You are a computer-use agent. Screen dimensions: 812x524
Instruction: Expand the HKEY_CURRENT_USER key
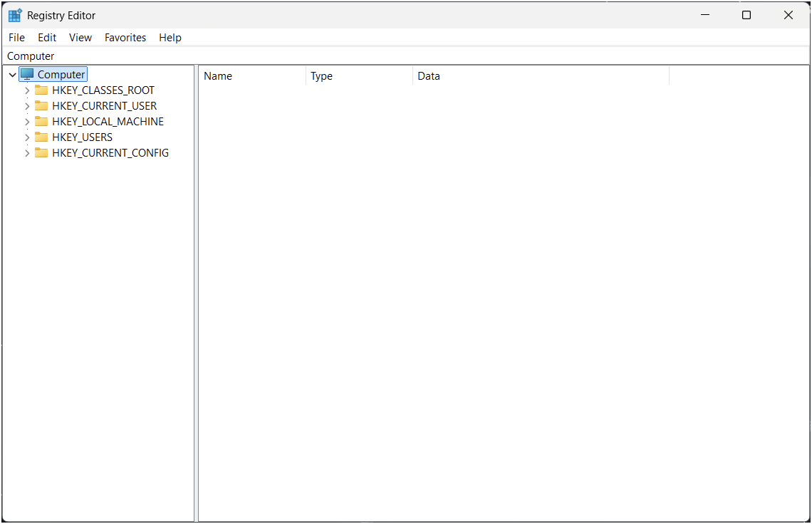click(x=27, y=106)
